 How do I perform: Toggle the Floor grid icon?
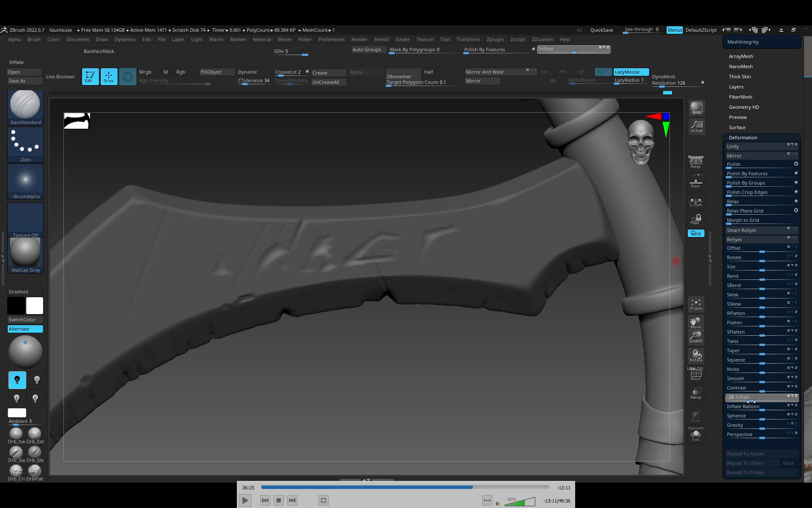695,183
